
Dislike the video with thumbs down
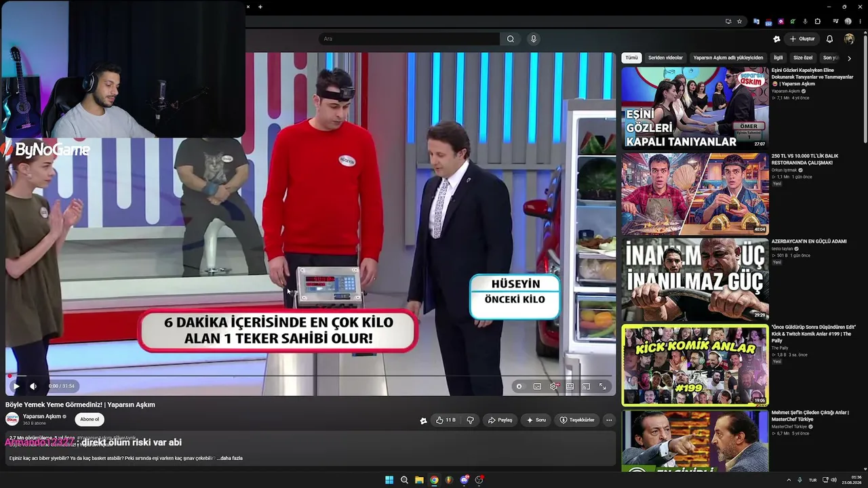[x=470, y=420]
